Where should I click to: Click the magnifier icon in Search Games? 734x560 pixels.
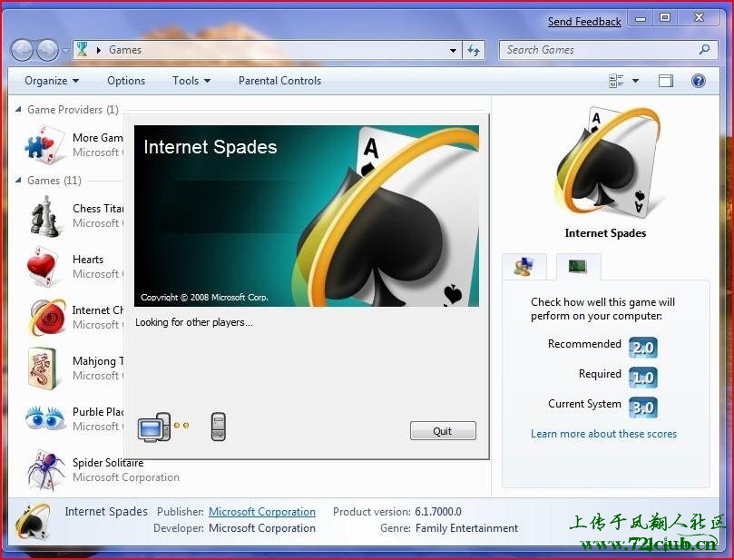coord(704,49)
